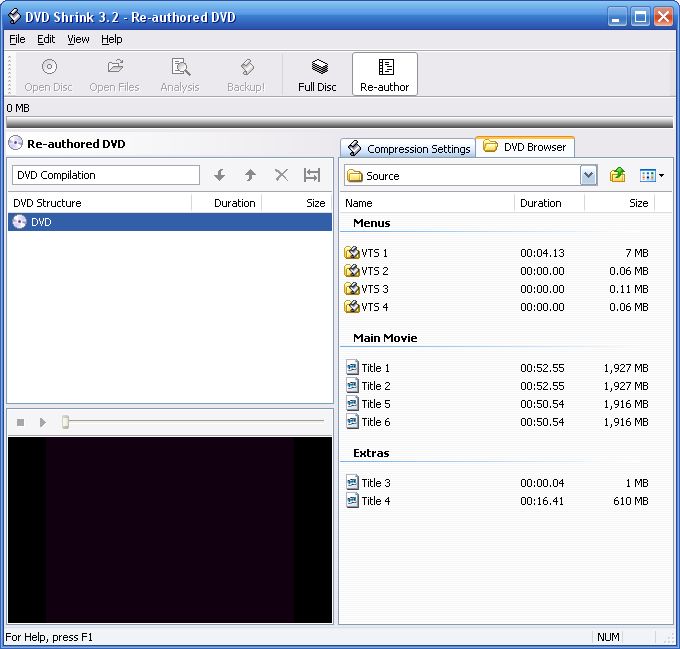Click the Menus group heading
The height and width of the screenshot is (649, 680).
(x=372, y=223)
